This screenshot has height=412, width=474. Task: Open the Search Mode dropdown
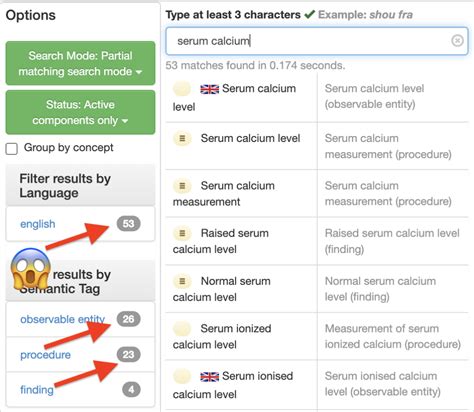(x=80, y=63)
